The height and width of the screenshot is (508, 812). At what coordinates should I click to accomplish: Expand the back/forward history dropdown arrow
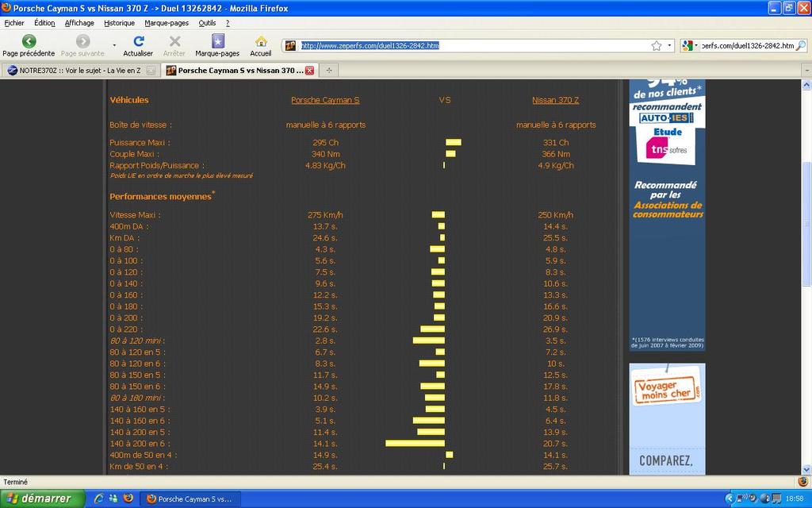114,45
